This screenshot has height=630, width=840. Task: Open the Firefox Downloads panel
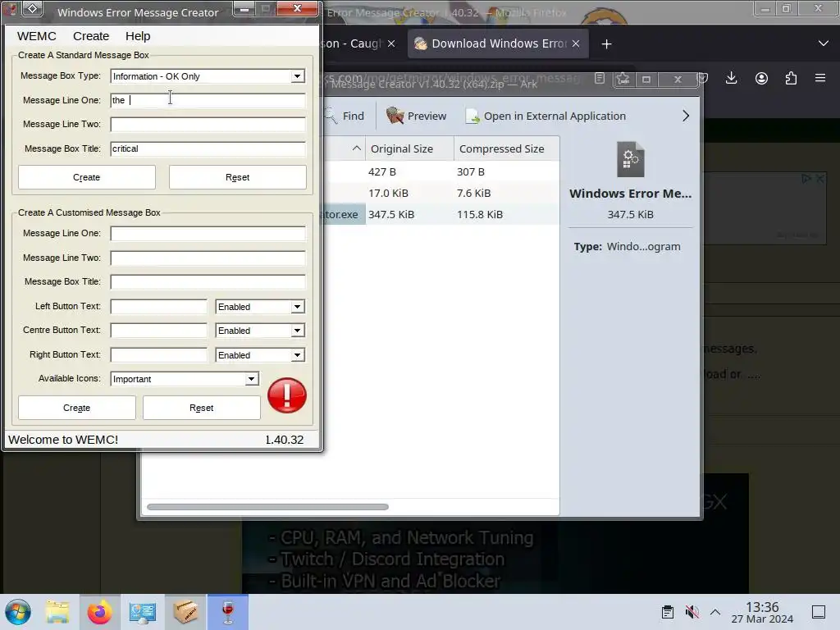point(731,78)
